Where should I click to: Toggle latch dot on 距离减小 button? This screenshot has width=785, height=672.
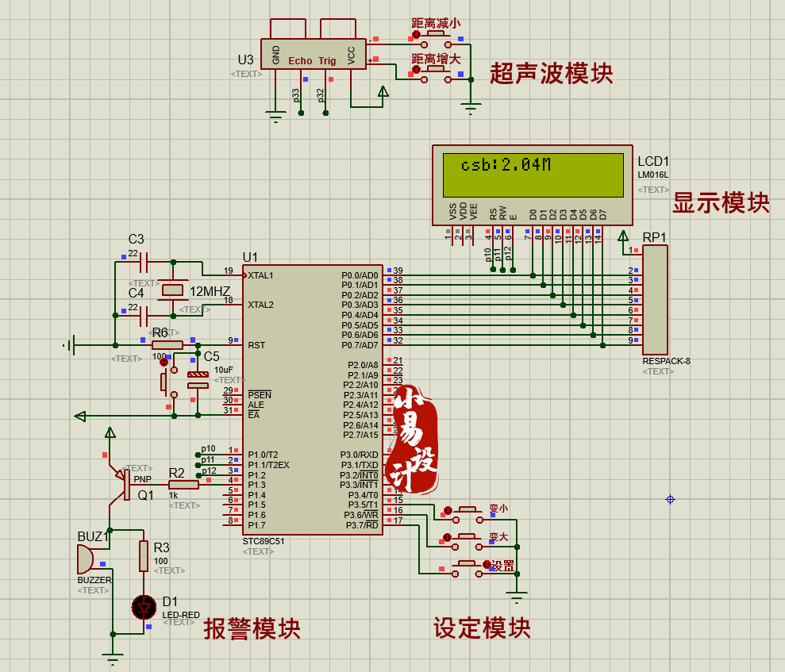(x=416, y=35)
